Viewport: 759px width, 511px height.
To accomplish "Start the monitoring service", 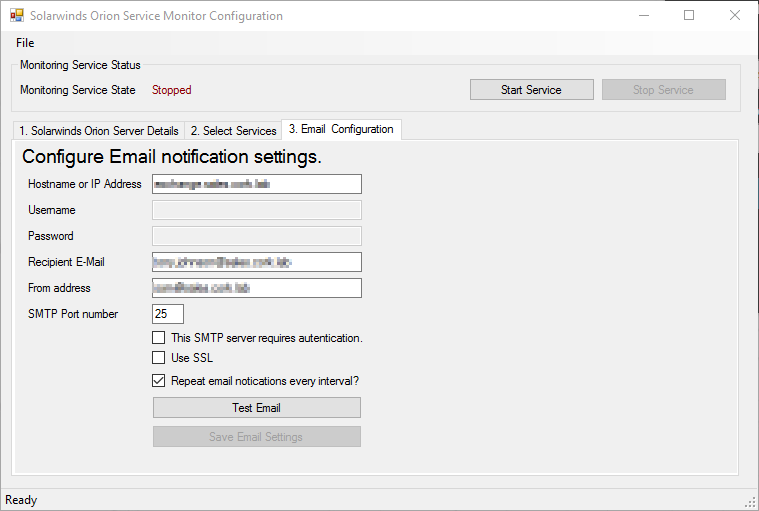I will click(x=531, y=90).
